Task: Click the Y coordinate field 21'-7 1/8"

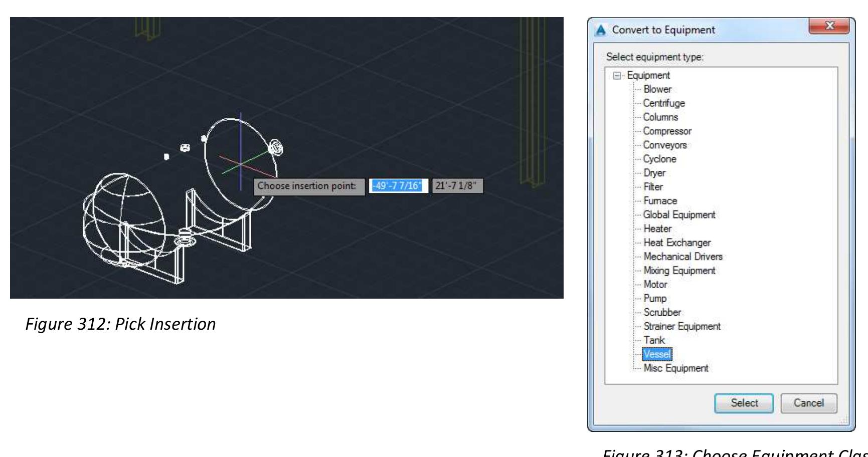Action: [457, 186]
